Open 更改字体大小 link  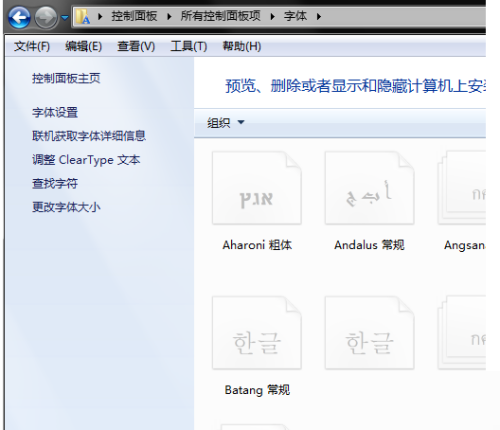click(66, 207)
